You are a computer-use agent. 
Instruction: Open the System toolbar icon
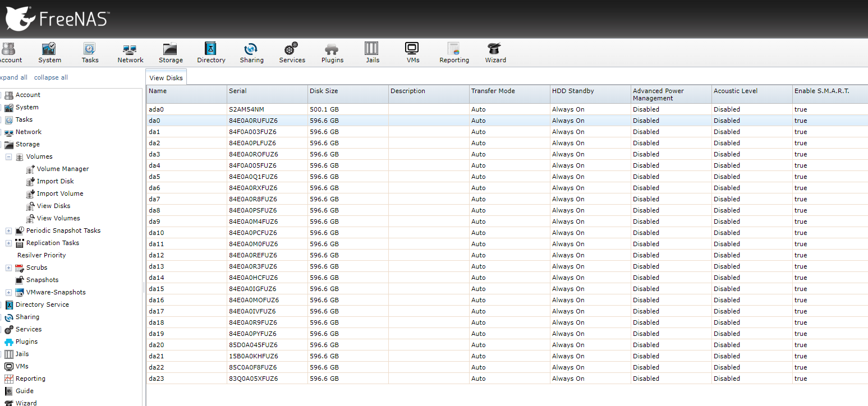click(49, 53)
